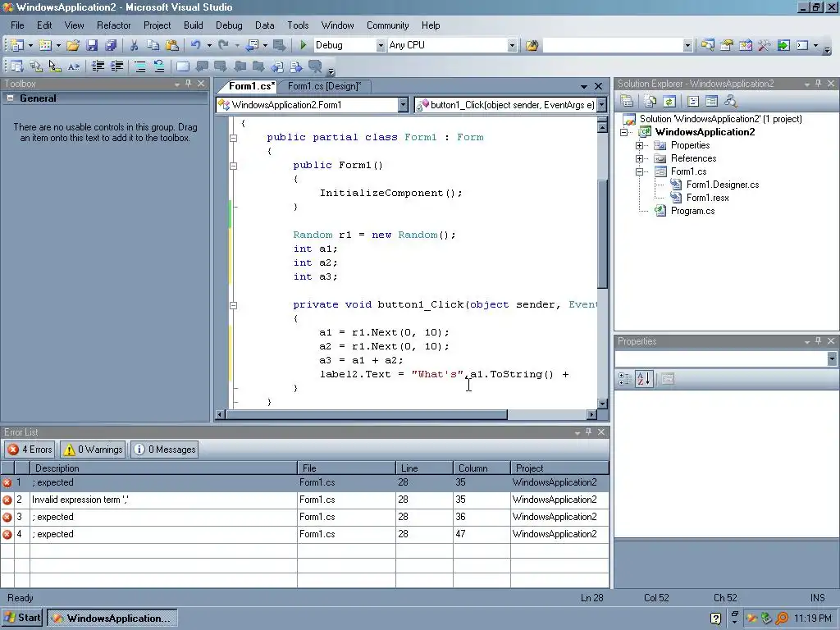Decrease line indent using toolbar icon
The image size is (840, 630).
[x=98, y=66]
